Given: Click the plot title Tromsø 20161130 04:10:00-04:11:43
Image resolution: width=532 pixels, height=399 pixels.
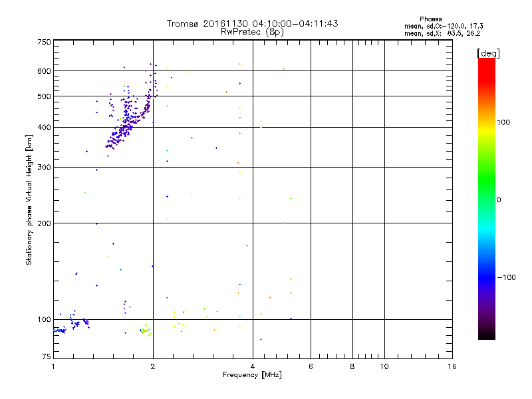Looking at the screenshot, I should (x=252, y=23).
